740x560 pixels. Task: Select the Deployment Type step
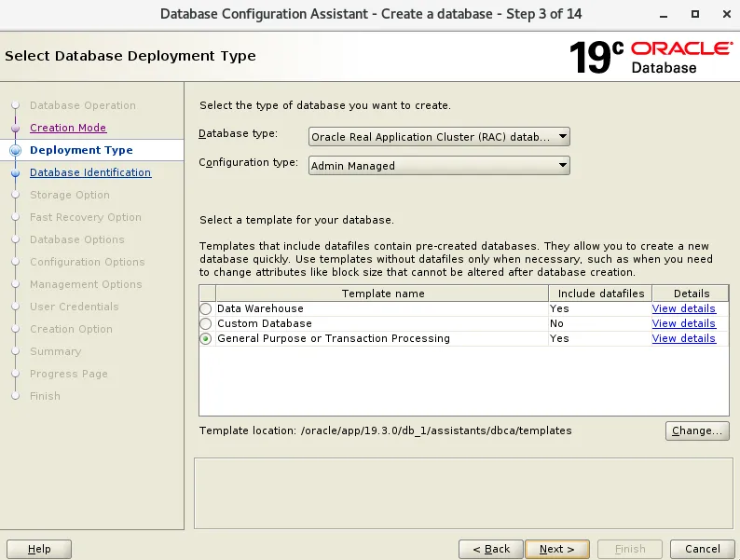[81, 150]
